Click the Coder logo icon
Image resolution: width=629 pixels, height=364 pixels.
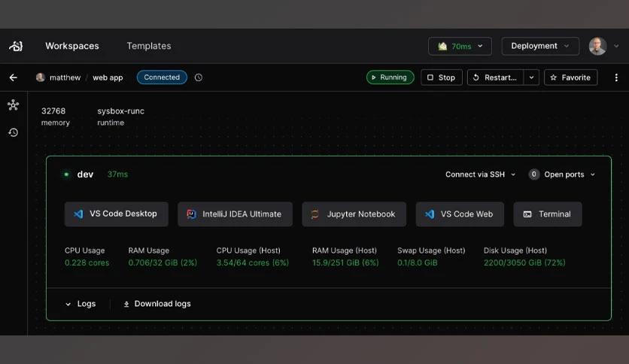click(x=16, y=46)
